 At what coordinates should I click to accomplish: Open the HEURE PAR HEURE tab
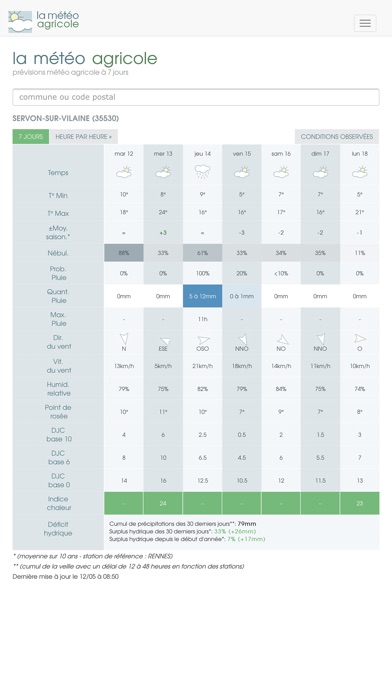(x=83, y=137)
